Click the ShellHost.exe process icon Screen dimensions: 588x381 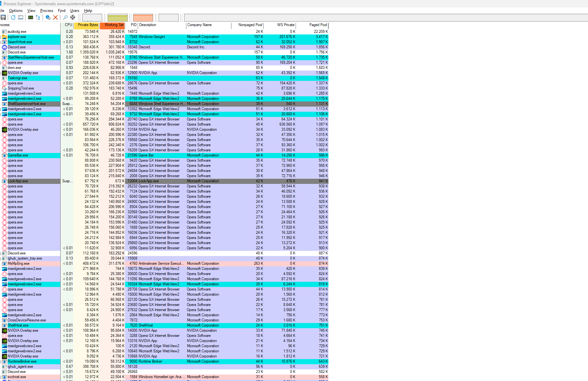5,325
